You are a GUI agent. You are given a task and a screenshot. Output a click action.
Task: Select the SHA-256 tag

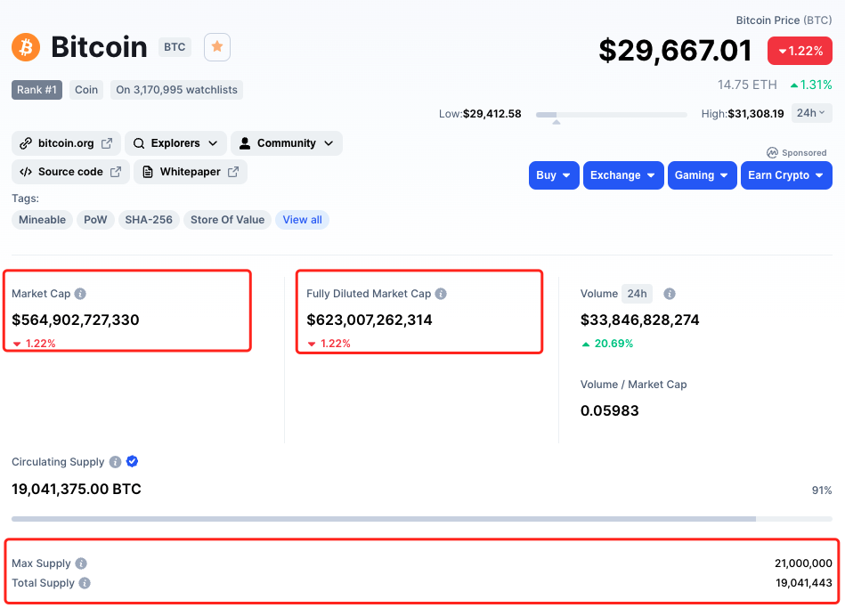149,220
